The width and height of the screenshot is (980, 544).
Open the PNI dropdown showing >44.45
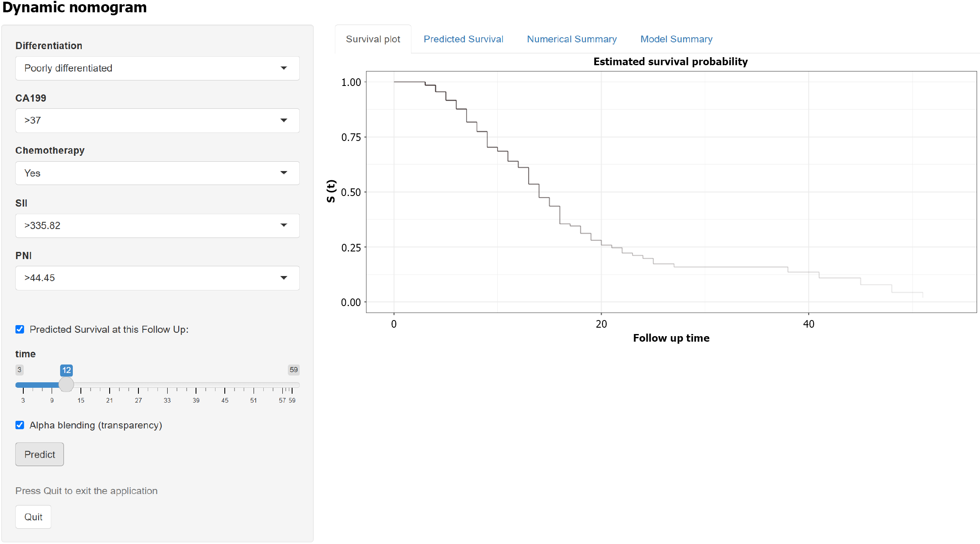[157, 278]
